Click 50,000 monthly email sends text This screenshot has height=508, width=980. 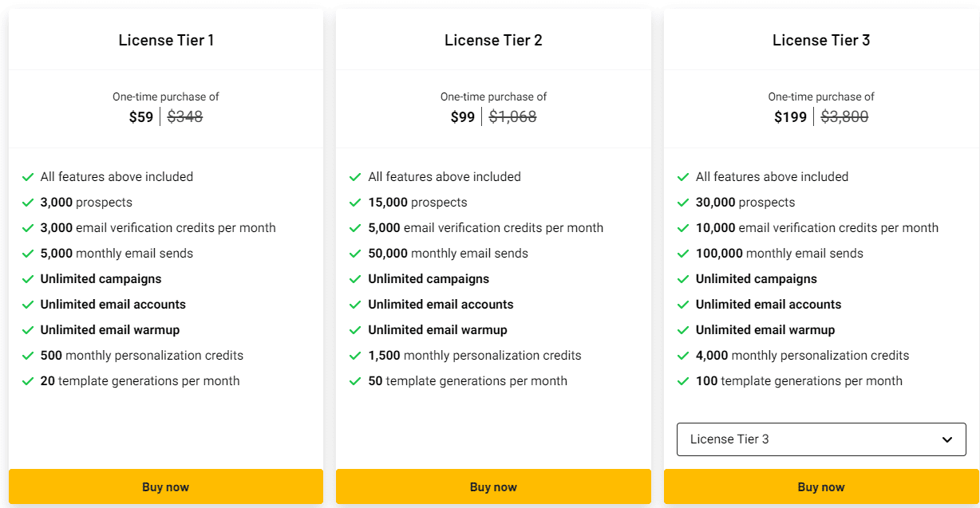(448, 254)
